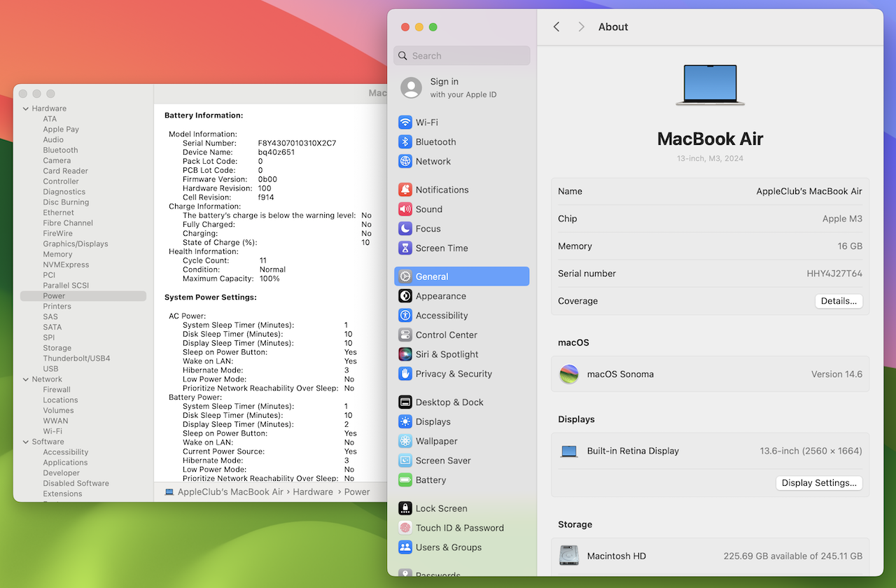Image resolution: width=896 pixels, height=588 pixels.
Task: Select USB in System Information sidebar
Action: (50, 369)
